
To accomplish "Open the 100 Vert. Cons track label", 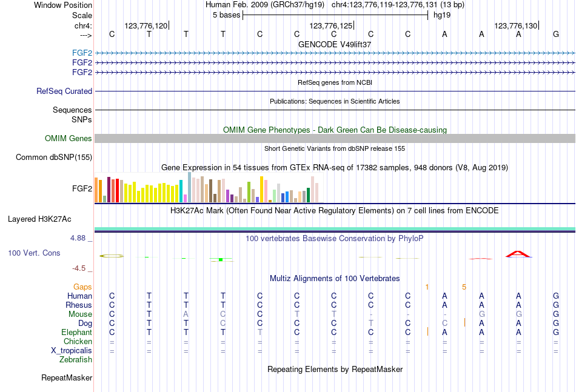I will [x=34, y=253].
